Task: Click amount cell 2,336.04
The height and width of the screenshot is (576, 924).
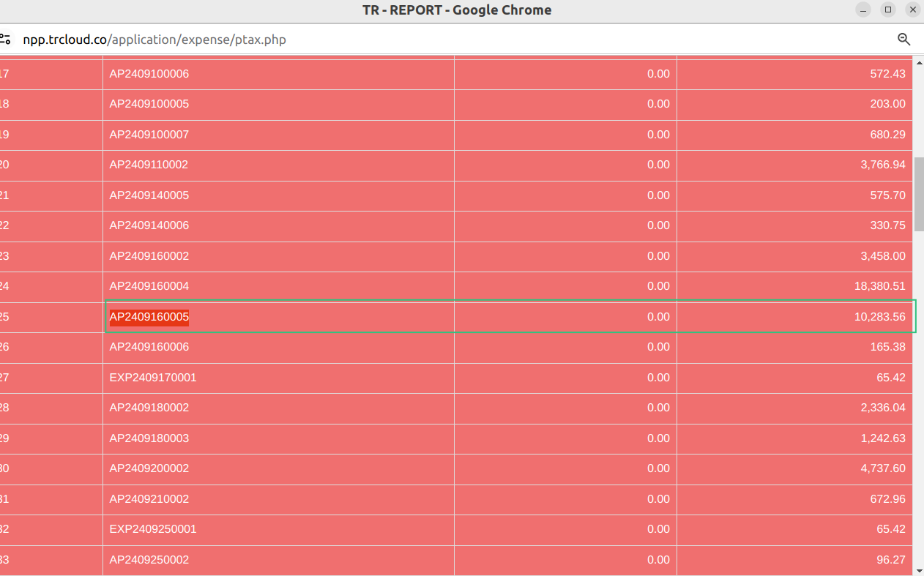Action: click(883, 408)
